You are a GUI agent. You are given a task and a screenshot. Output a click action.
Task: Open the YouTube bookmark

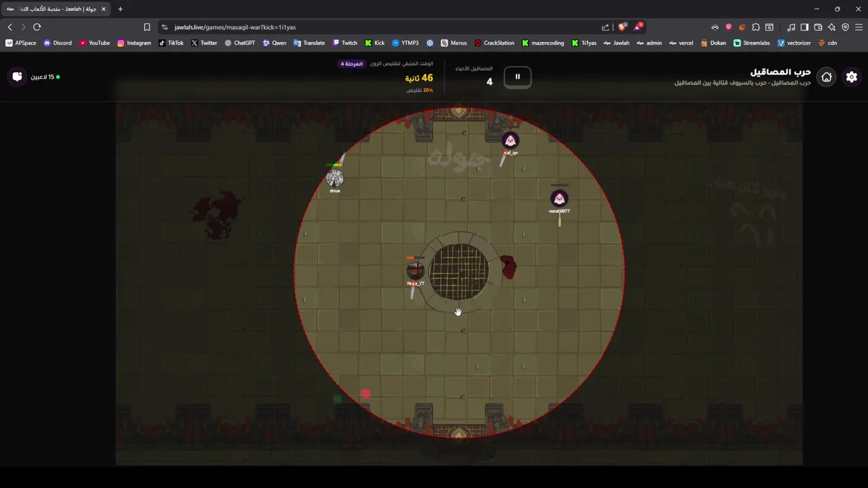tap(94, 43)
